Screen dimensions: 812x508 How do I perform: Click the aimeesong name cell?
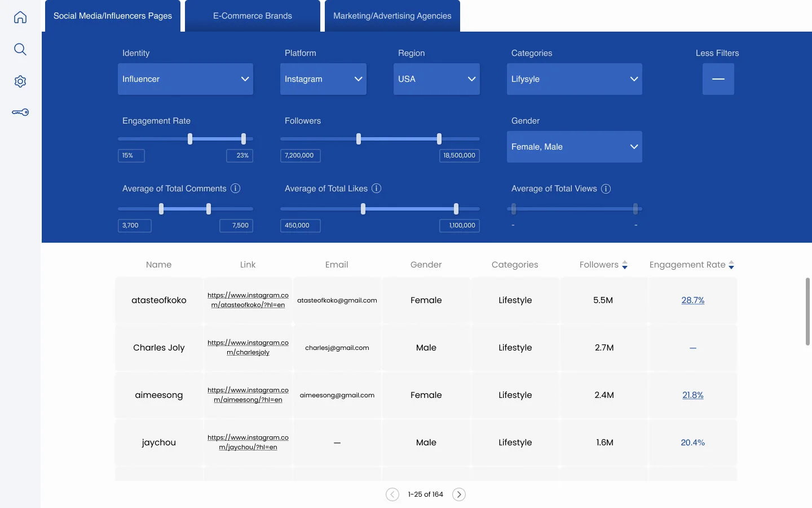[159, 395]
